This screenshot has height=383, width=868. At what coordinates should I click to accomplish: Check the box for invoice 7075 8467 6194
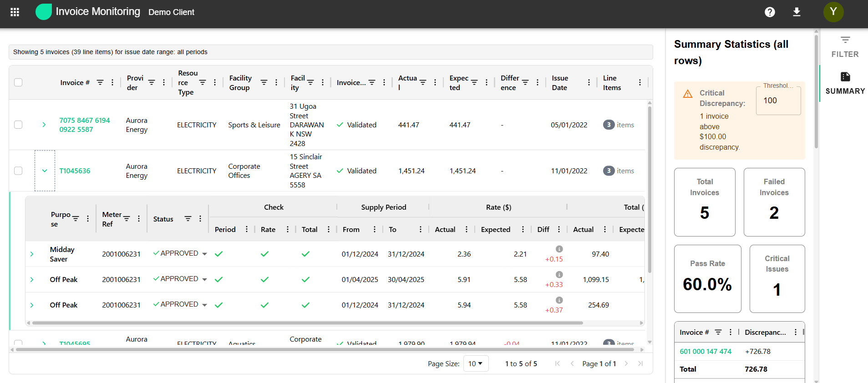click(x=18, y=125)
